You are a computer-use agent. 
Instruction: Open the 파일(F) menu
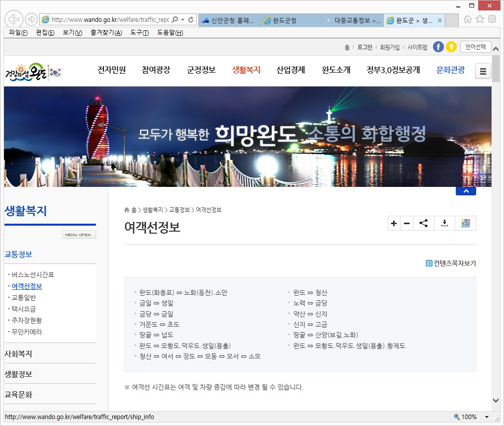coord(18,32)
